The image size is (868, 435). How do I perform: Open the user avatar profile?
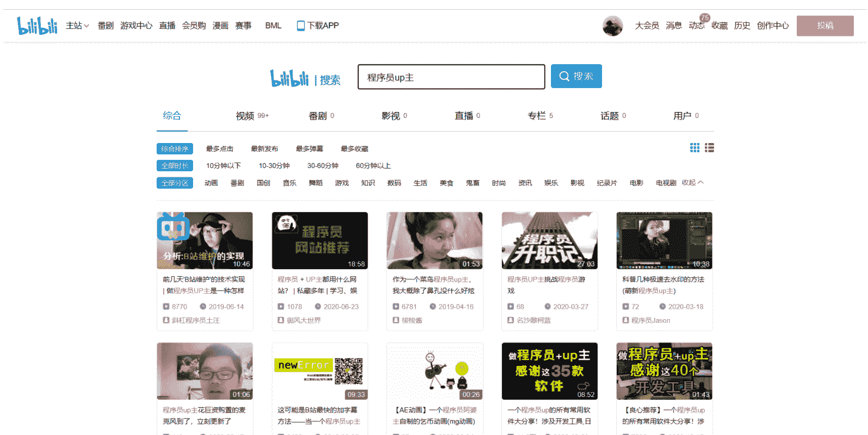tap(612, 26)
